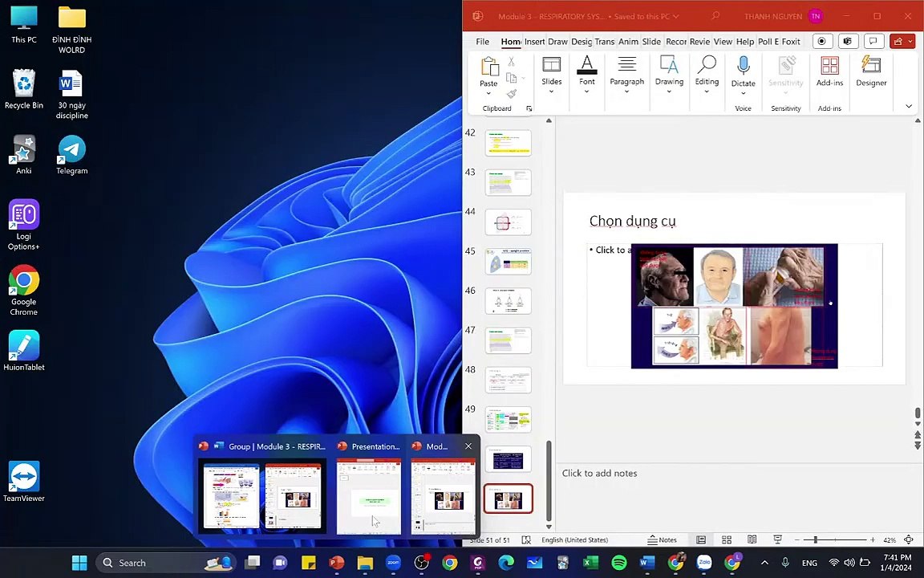Expand the Paste dropdown arrow
Viewport: 924px width, 578px height.
(488, 93)
